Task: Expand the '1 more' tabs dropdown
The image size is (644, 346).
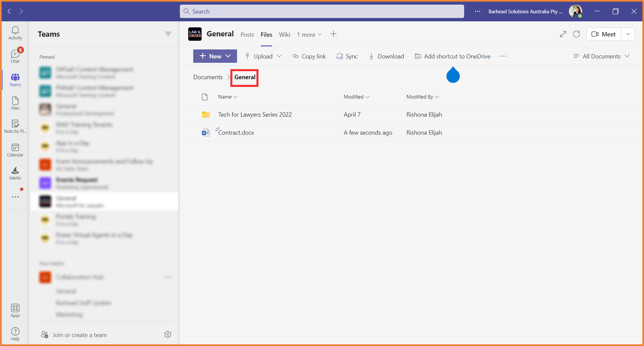Action: [x=309, y=34]
